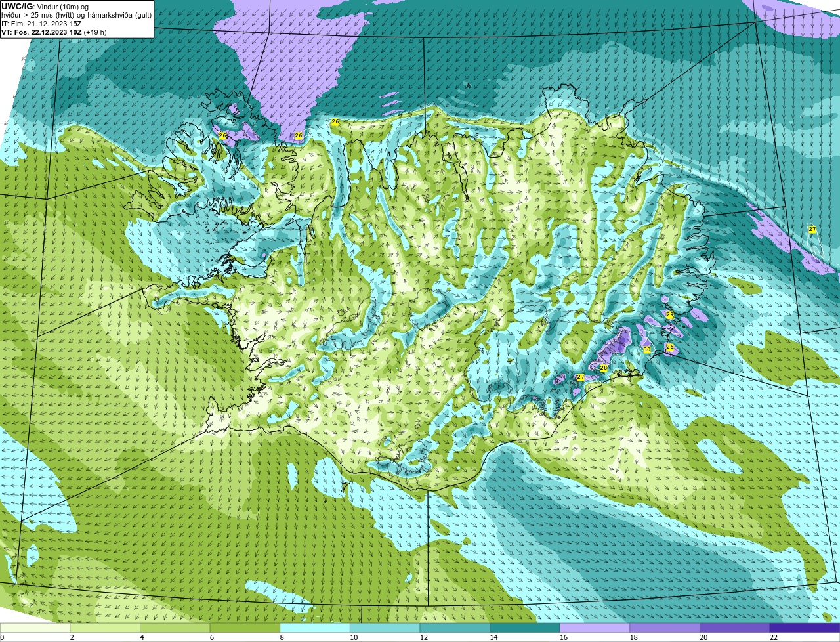840x642 pixels.
Task: Pick the 2–4 m/s light yellow-green swatch
Action: [x=105, y=628]
